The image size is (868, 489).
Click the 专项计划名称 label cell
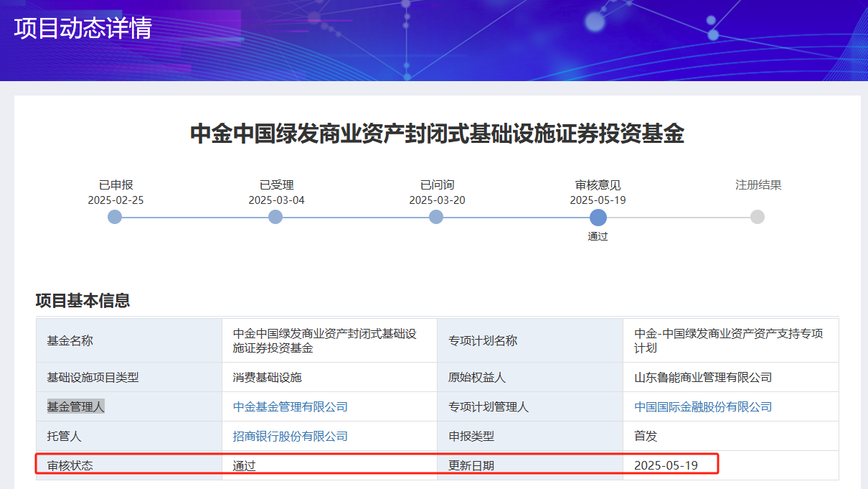(530, 340)
